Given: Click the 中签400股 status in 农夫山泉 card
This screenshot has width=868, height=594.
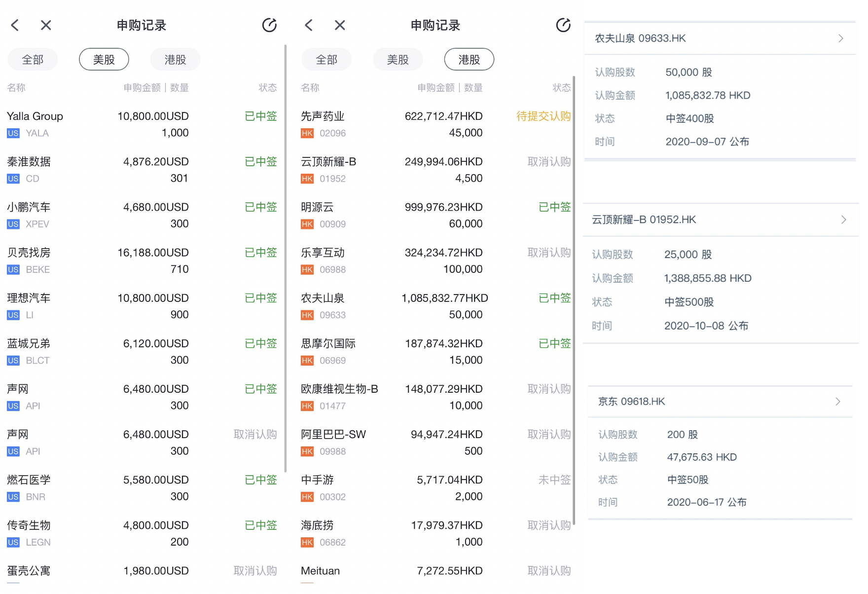Looking at the screenshot, I should click(690, 118).
